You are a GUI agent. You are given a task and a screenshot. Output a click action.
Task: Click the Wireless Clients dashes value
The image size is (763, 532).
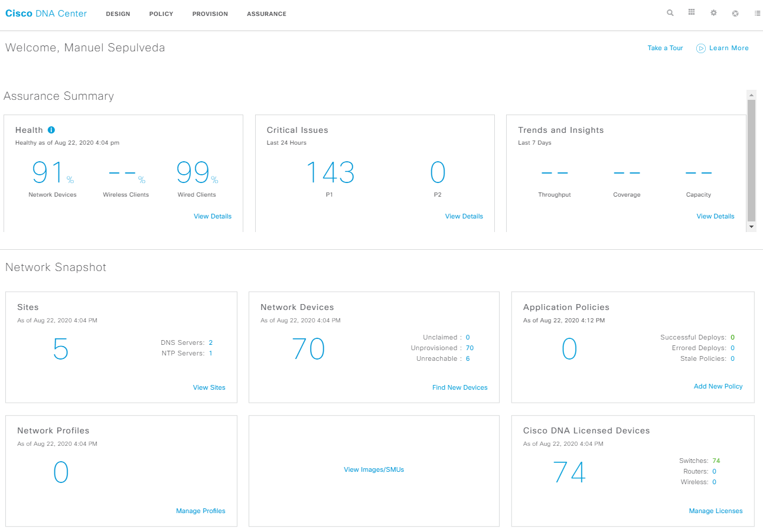point(126,174)
